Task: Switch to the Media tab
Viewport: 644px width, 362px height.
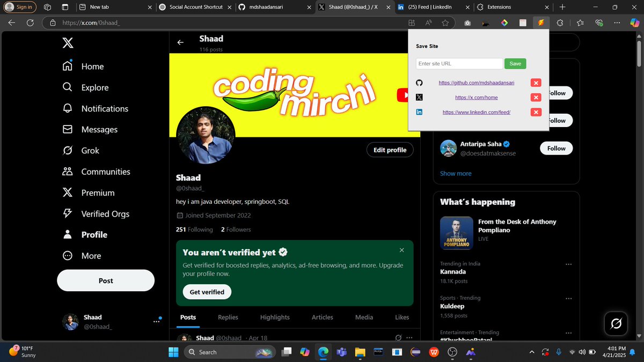Action: click(364, 317)
